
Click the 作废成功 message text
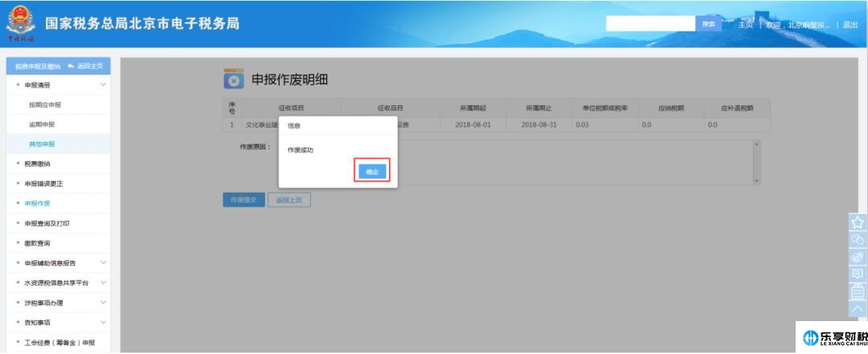(301, 150)
